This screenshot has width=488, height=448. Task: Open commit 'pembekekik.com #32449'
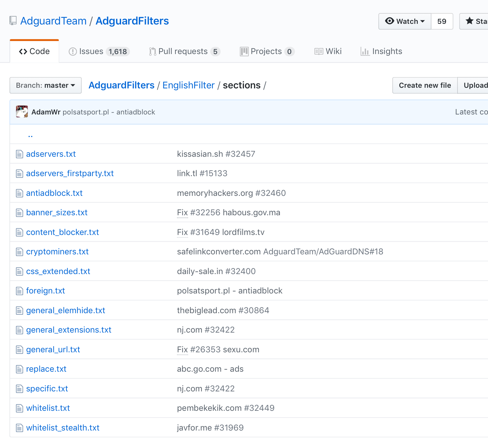tap(226, 408)
